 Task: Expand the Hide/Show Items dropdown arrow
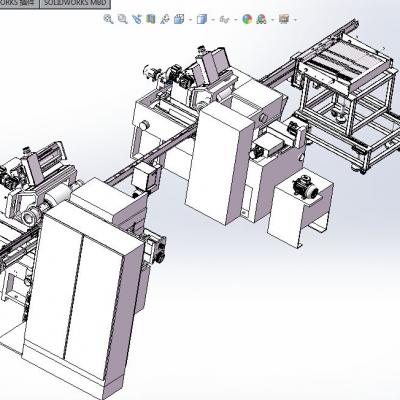click(236, 20)
